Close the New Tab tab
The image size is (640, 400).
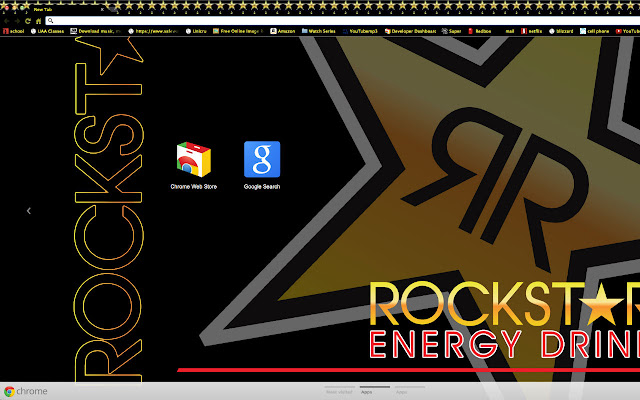coord(102,9)
